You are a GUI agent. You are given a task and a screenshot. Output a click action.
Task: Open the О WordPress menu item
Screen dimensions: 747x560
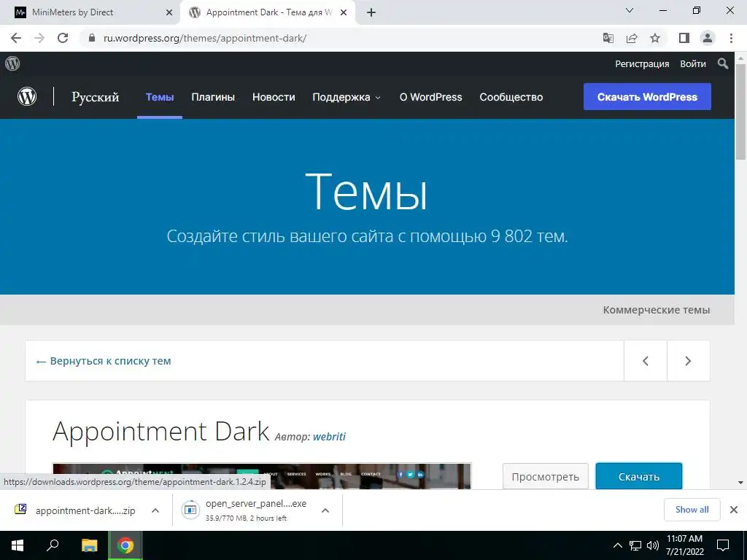coord(430,97)
